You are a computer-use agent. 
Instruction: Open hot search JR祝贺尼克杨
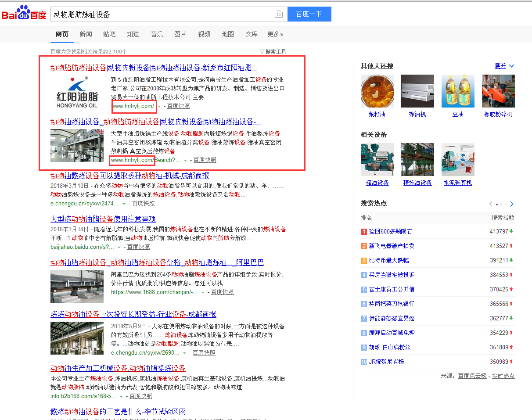386,362
